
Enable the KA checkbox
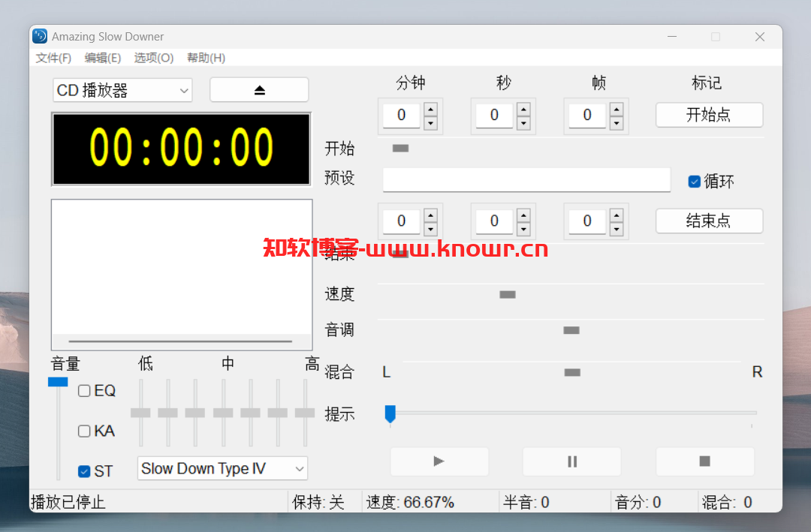pos(84,431)
